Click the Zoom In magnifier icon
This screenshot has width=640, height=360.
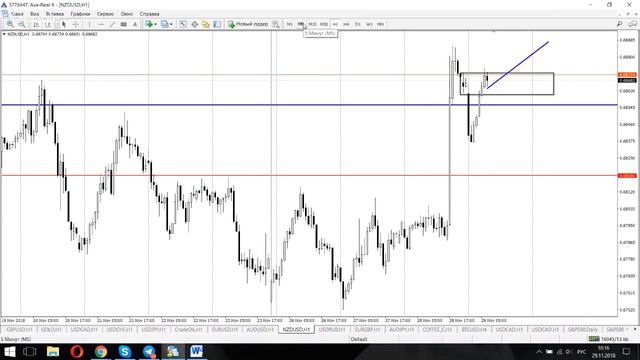10,24
